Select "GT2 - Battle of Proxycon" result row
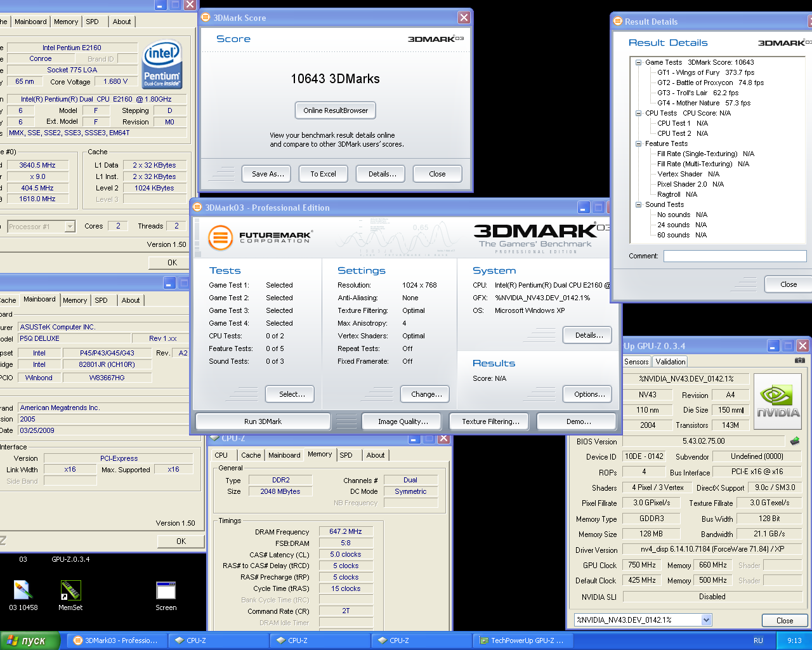The image size is (812, 650). pyautogui.click(x=710, y=83)
